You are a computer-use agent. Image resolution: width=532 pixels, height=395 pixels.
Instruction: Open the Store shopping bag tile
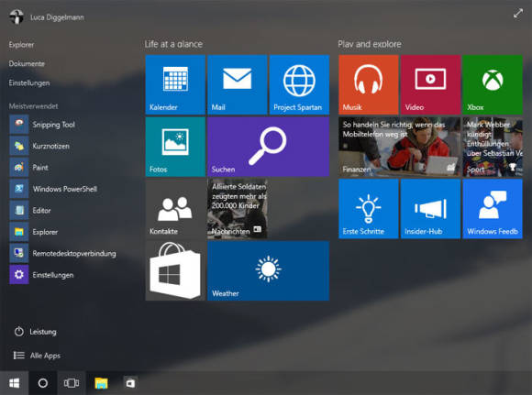(x=175, y=270)
